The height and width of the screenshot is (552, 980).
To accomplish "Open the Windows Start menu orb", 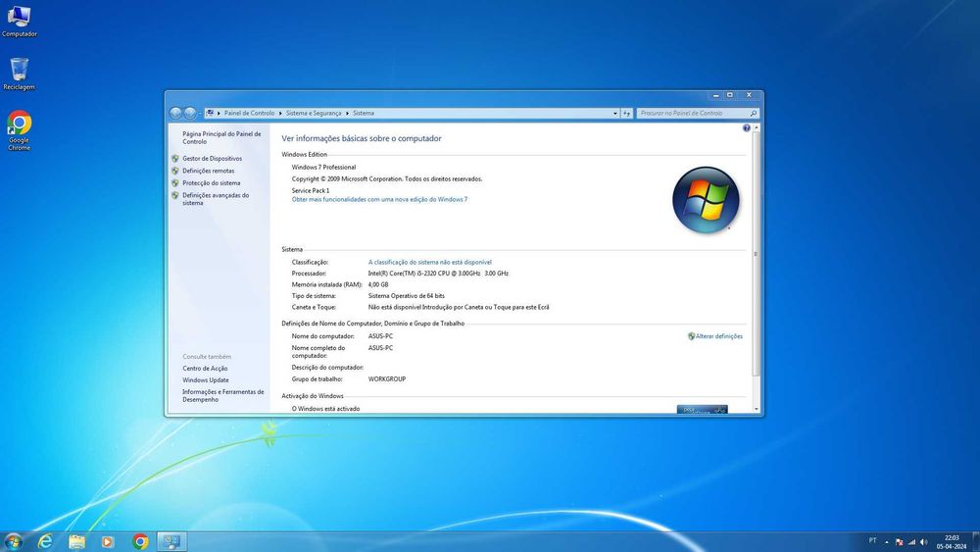I will (13, 541).
